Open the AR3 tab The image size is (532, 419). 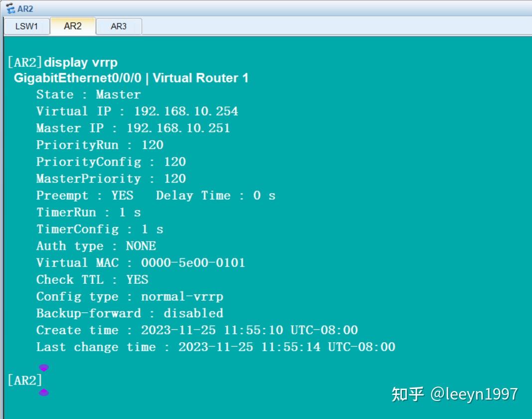(x=119, y=26)
